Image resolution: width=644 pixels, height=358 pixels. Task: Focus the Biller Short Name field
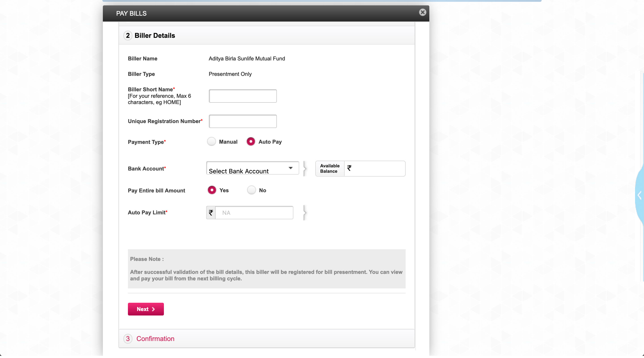tap(242, 96)
